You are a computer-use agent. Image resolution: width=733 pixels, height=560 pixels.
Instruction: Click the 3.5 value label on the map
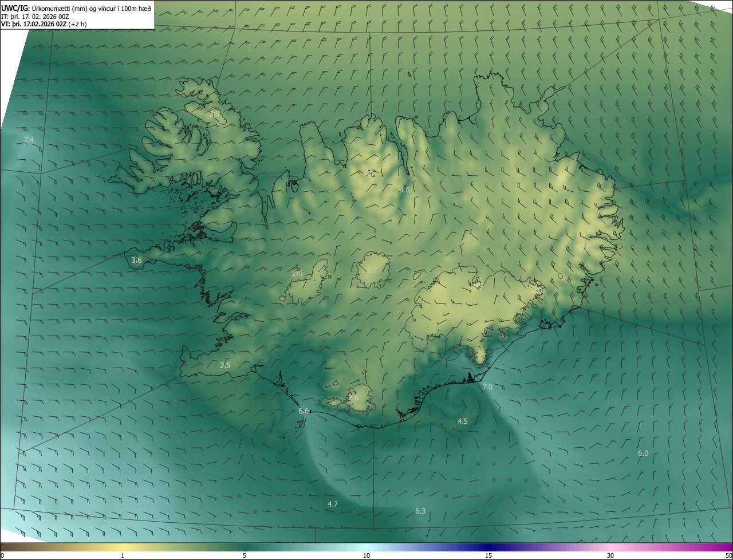pyautogui.click(x=225, y=365)
